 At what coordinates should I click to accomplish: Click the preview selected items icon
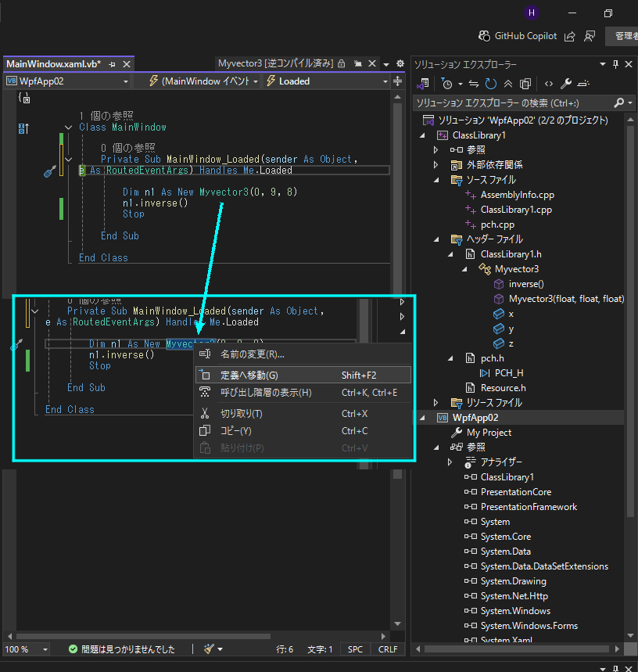click(583, 84)
